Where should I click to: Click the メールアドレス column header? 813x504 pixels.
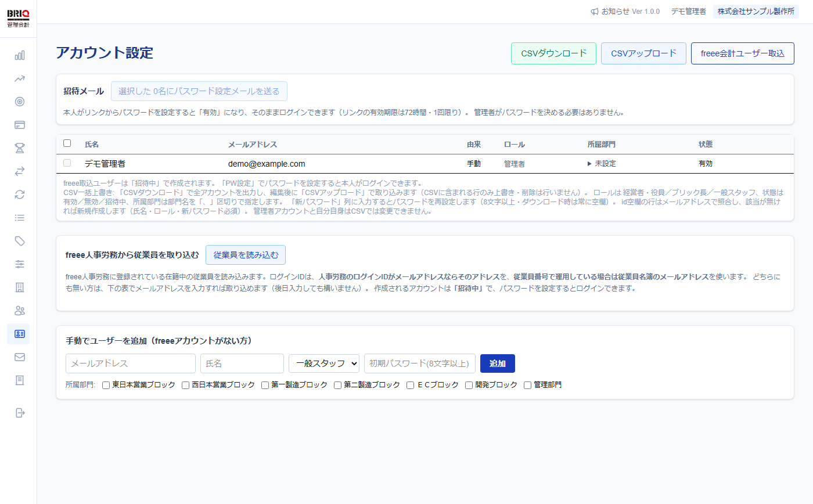point(253,145)
